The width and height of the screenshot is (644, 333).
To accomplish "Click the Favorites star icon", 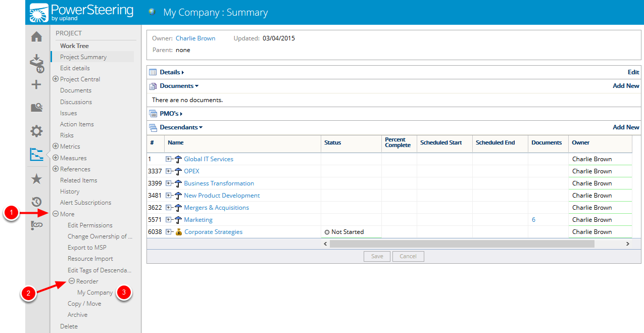I will 37,179.
